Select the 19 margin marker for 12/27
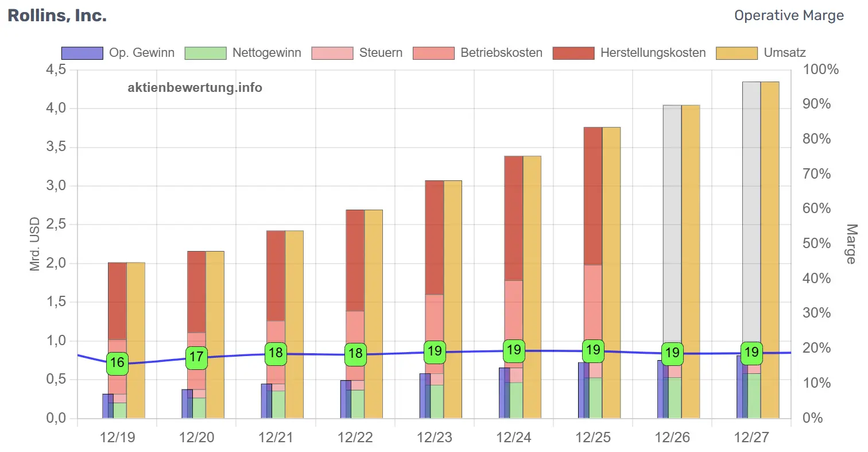The image size is (868, 452). pos(751,353)
